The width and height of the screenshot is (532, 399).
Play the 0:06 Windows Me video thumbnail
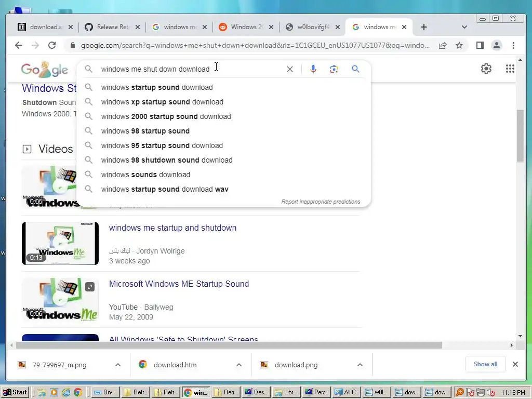pos(60,300)
